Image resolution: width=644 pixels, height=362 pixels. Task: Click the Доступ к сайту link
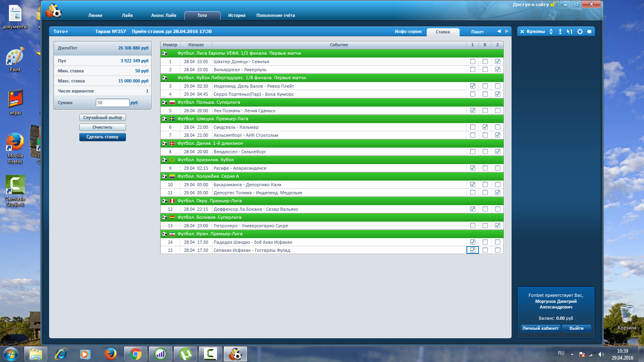(x=531, y=4)
